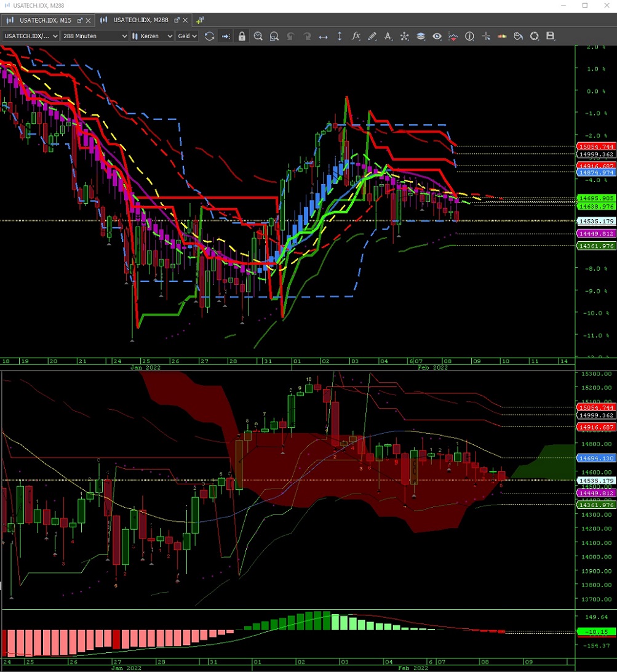
Task: Activate the crosshair cursor tool
Action: tap(486, 36)
